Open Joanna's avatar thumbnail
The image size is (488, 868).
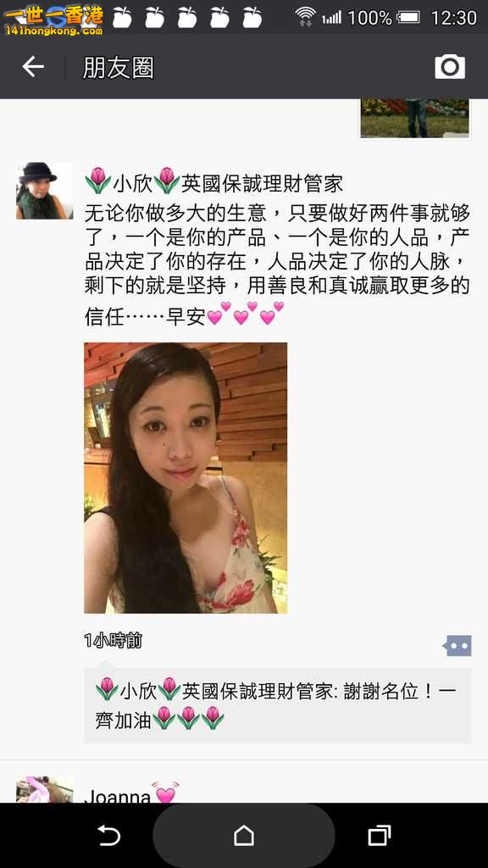click(44, 789)
